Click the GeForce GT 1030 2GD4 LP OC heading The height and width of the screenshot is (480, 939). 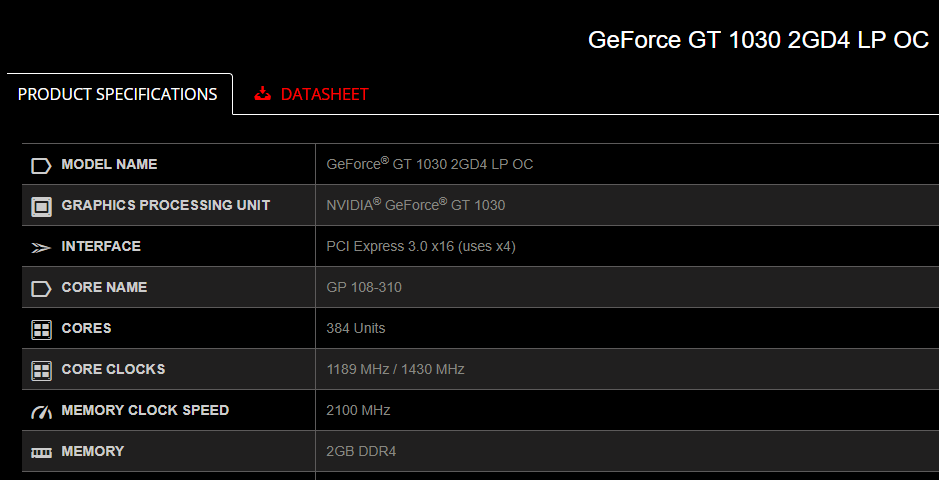[758, 40]
